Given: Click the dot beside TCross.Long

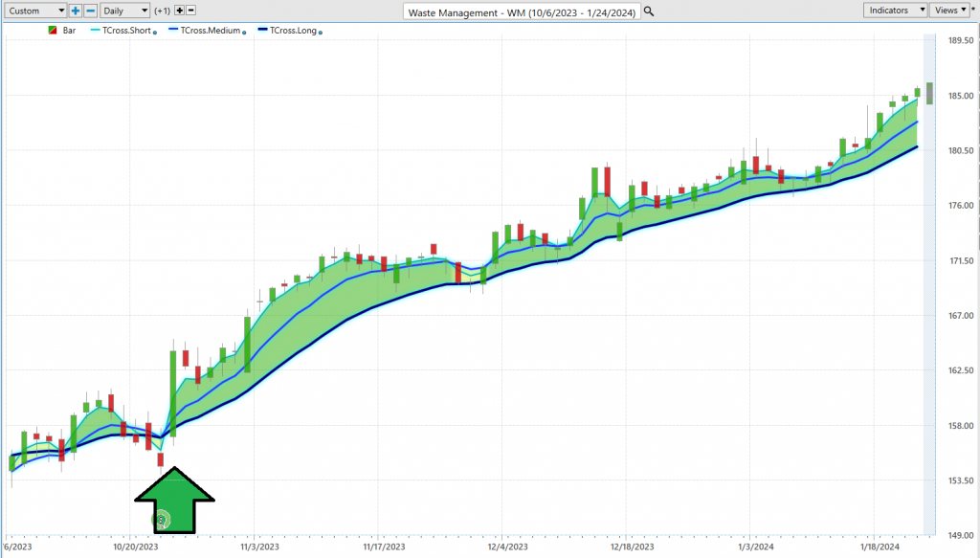Looking at the screenshot, I should point(321,33).
